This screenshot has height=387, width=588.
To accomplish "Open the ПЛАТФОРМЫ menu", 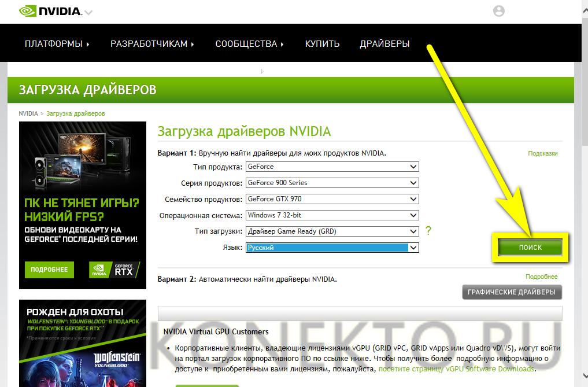I will tap(57, 44).
